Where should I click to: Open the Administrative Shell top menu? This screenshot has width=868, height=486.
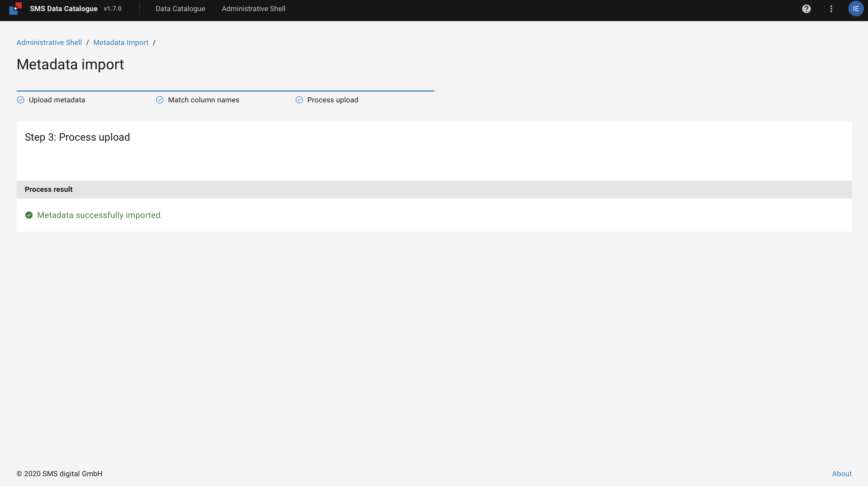point(253,9)
